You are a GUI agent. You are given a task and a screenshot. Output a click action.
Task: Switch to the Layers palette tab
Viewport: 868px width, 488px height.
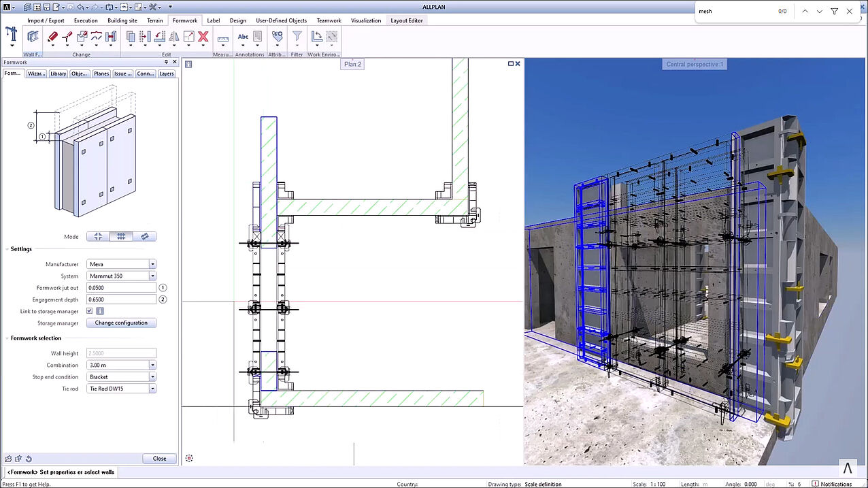(167, 74)
